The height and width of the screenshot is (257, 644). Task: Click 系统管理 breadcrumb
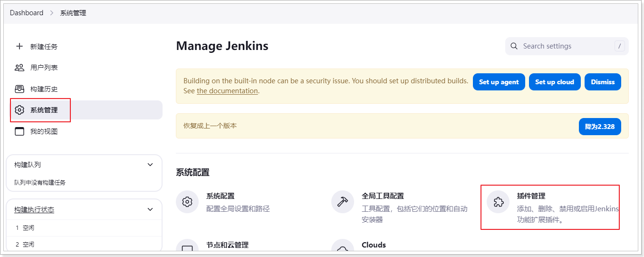[73, 13]
